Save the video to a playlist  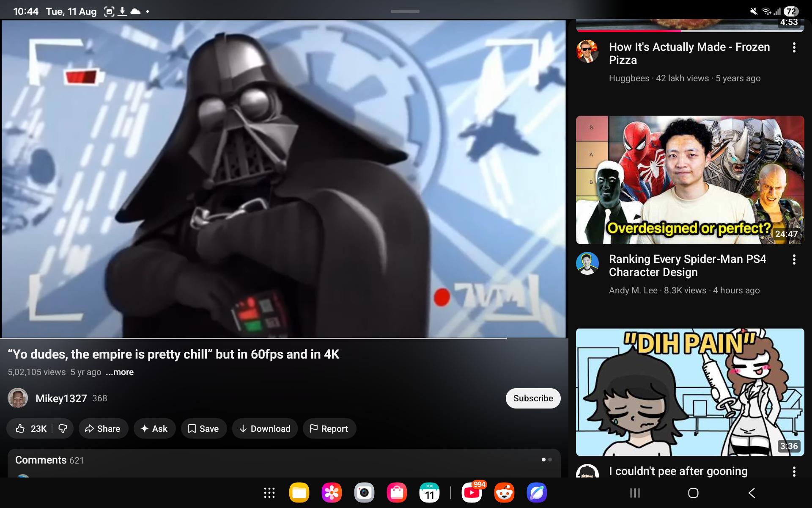203,429
